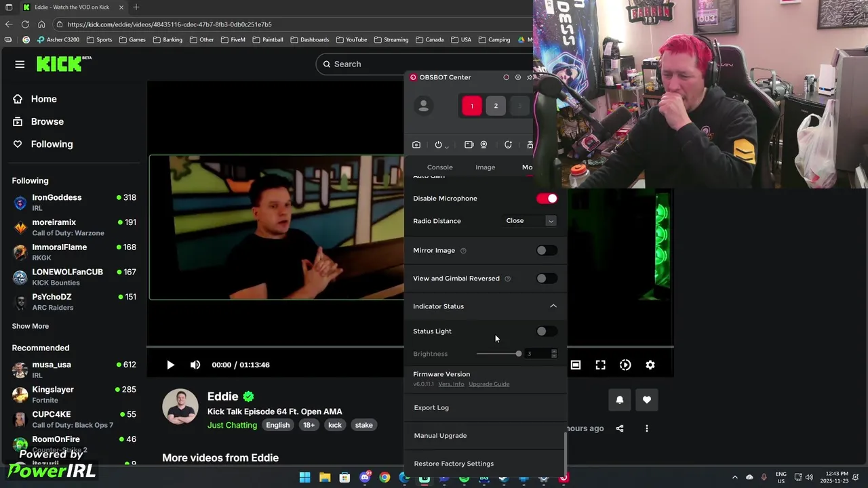Mute the Kick video volume icon
This screenshot has width=868, height=488.
coord(195,365)
